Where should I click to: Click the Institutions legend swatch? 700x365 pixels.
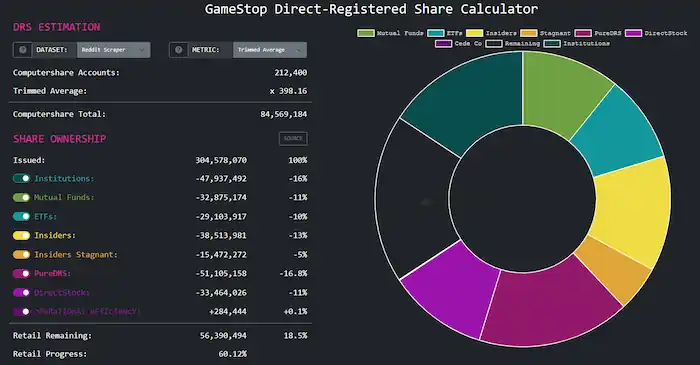click(x=552, y=43)
